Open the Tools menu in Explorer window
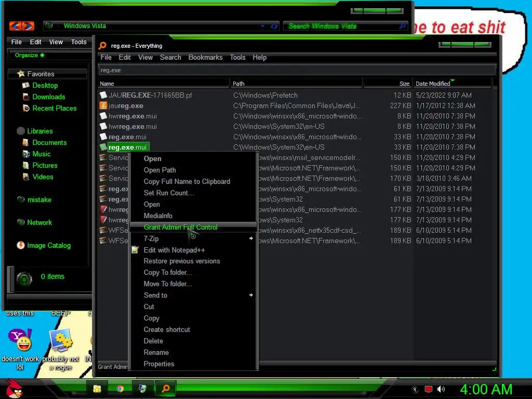 79,42
